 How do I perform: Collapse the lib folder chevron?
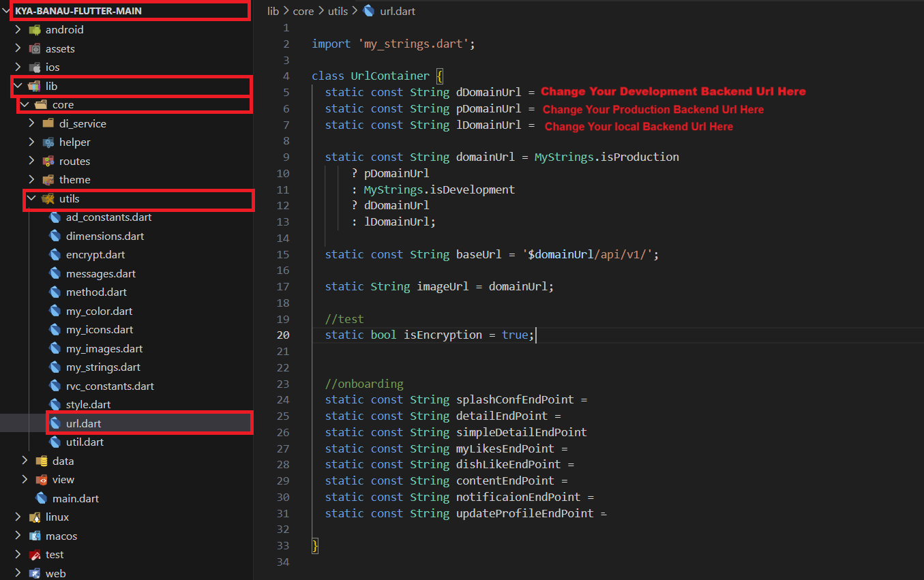point(18,86)
